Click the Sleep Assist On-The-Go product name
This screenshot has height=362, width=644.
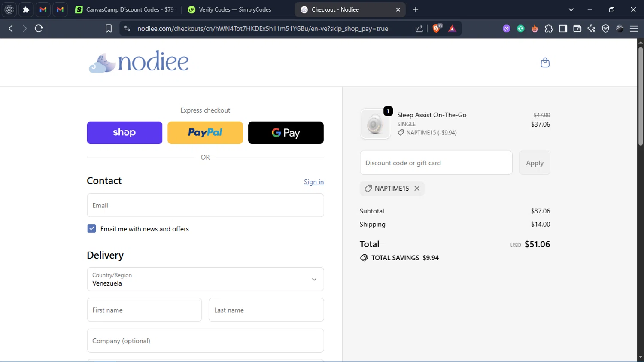click(431, 115)
